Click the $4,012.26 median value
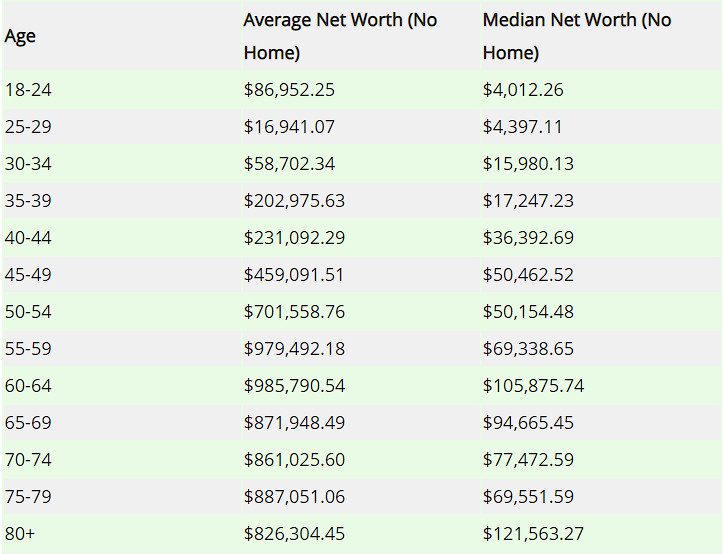 [x=523, y=90]
